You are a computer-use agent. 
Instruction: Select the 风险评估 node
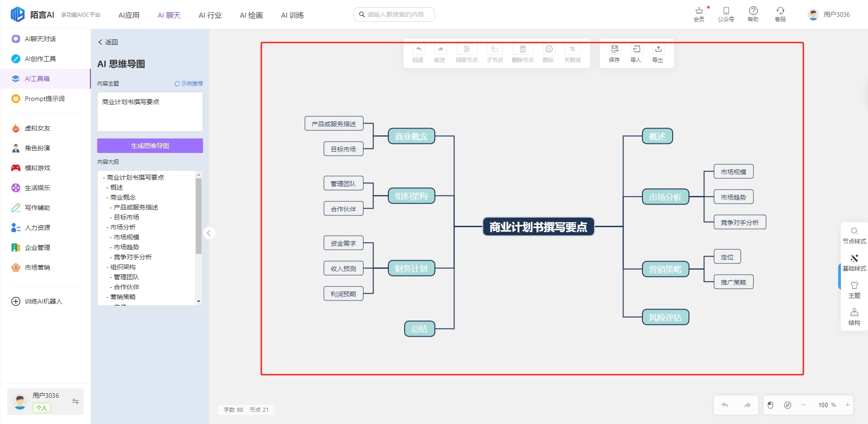point(665,317)
